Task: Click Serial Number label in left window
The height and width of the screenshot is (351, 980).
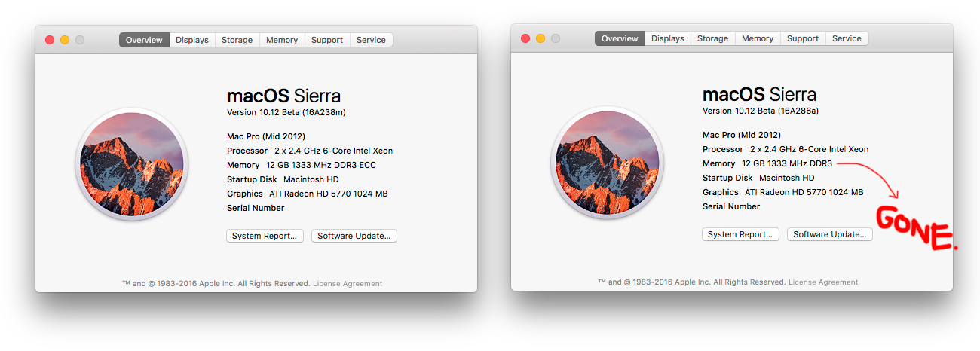Action: tap(256, 208)
